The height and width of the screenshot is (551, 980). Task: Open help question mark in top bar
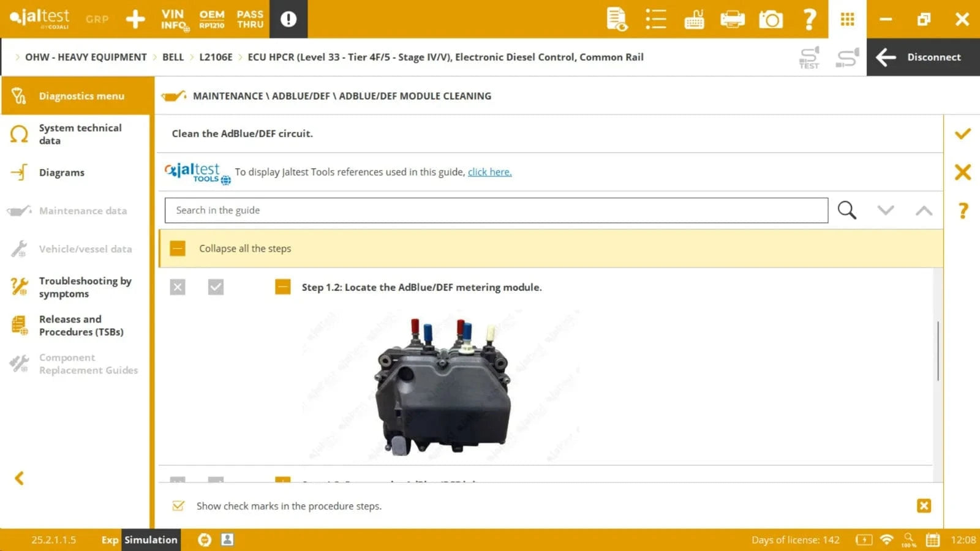point(809,19)
